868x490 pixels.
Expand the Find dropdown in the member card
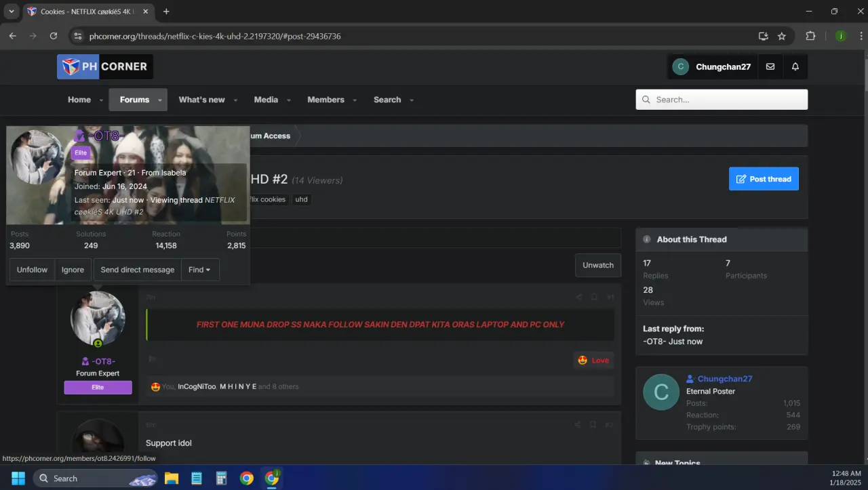[x=200, y=270]
